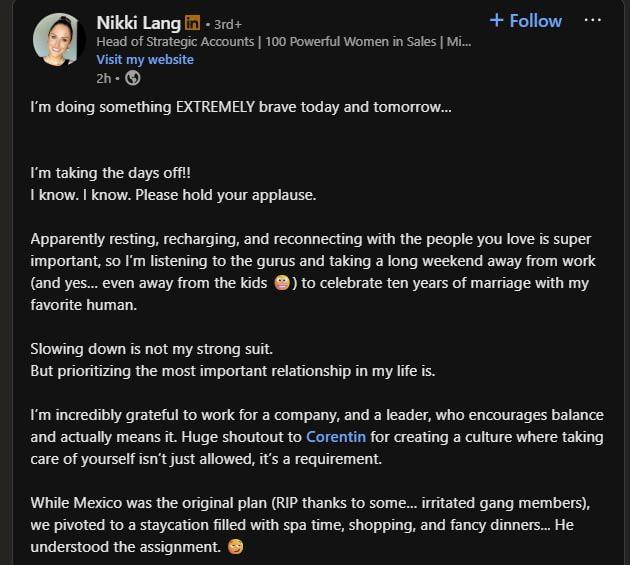Follow Nikki Lang

point(525,21)
